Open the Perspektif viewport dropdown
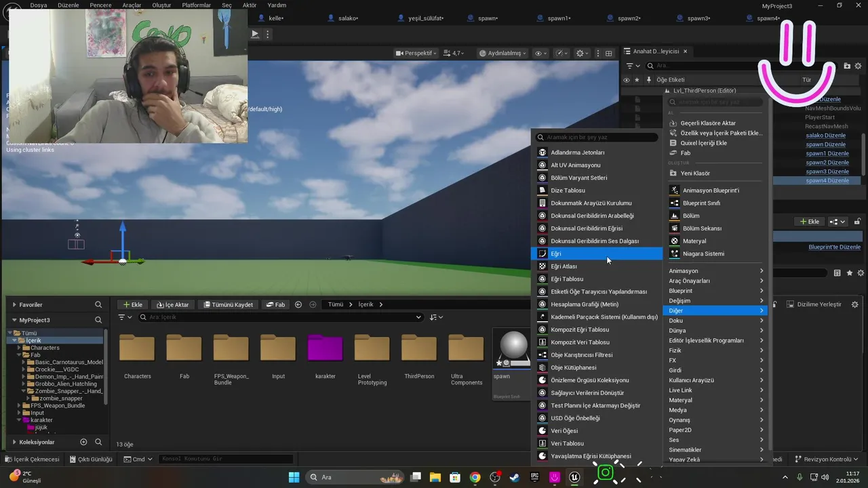This screenshot has height=488, width=868. coord(416,53)
